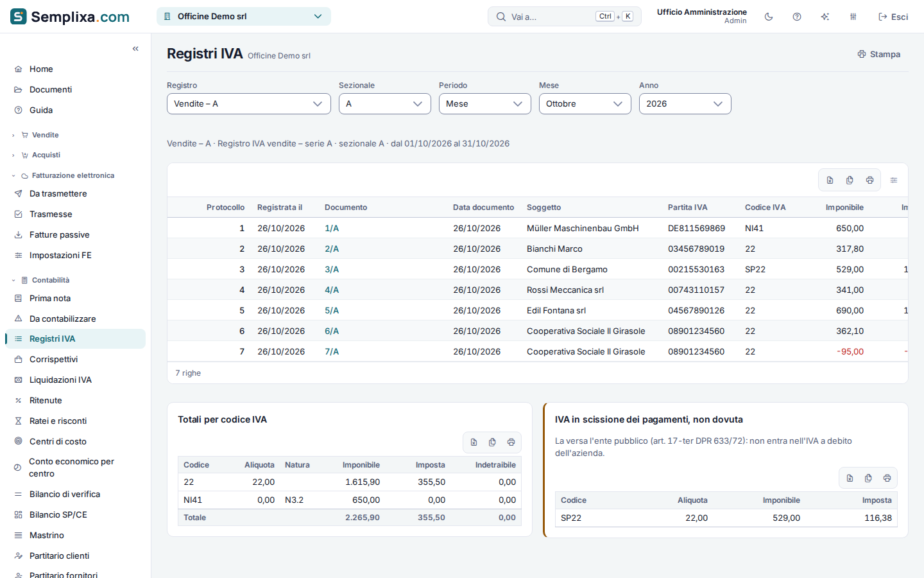
Task: Export the scissione dei pagamenti table to Excel
Action: 850,478
